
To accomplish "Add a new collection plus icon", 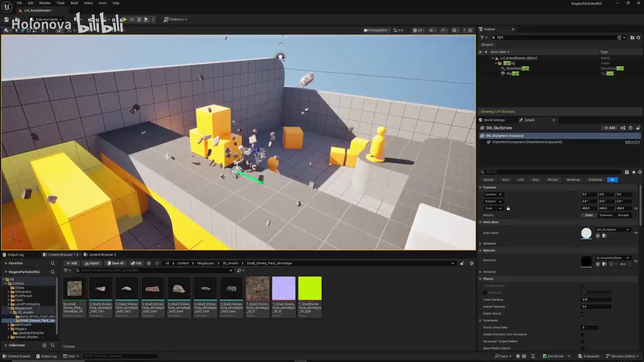I will (44, 345).
